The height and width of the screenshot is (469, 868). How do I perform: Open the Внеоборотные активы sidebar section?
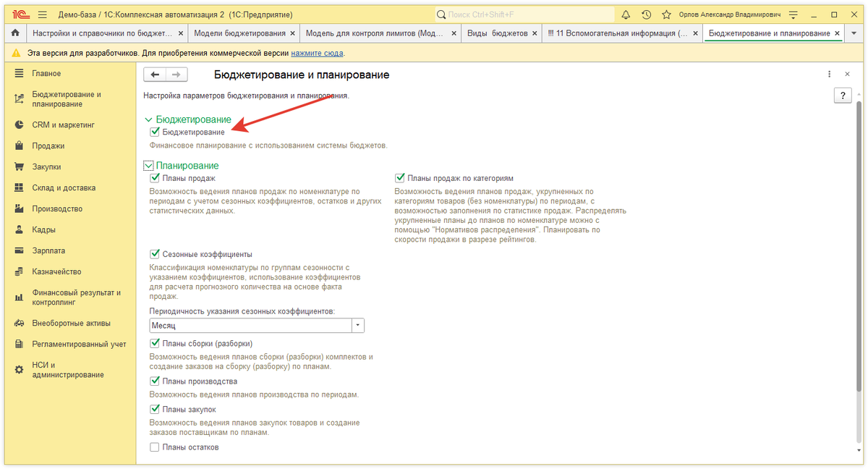[x=70, y=323]
